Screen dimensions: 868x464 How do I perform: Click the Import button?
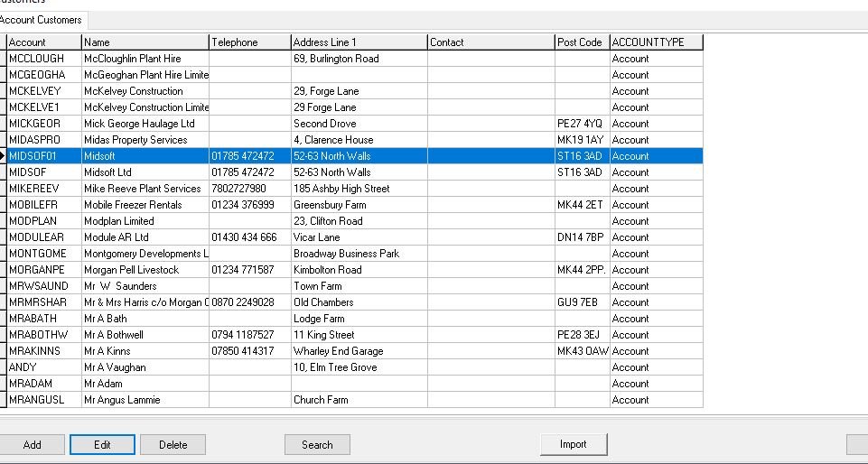pyautogui.click(x=574, y=444)
